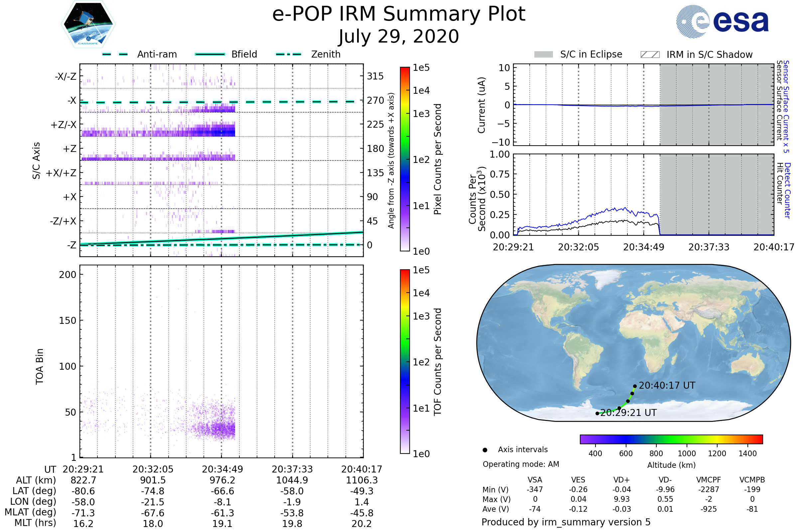This screenshot has height=532, width=798.
Task: Click the 20:40:17 UT label on map
Action: (667, 386)
